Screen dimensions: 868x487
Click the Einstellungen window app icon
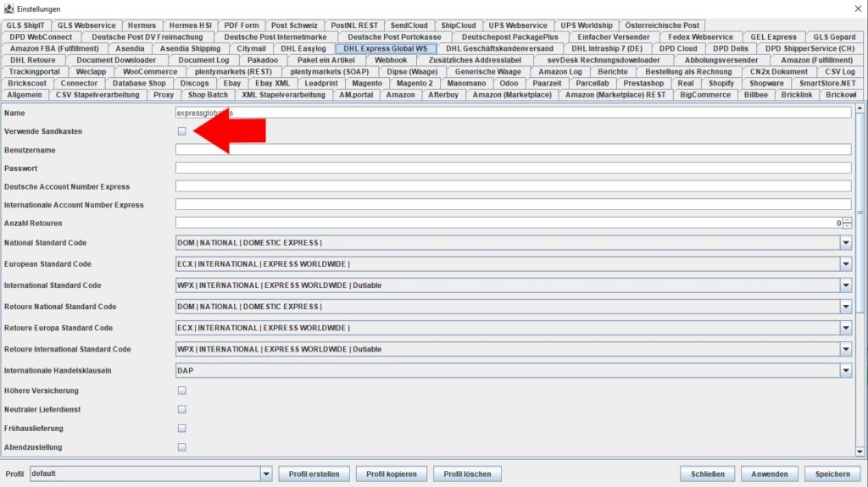pyautogui.click(x=8, y=8)
